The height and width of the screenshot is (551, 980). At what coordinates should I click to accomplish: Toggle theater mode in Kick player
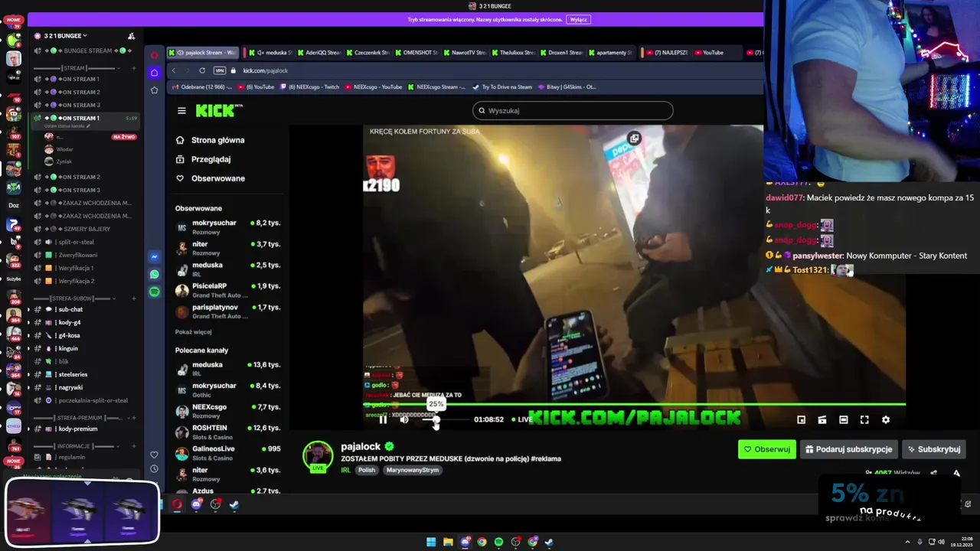coord(843,419)
